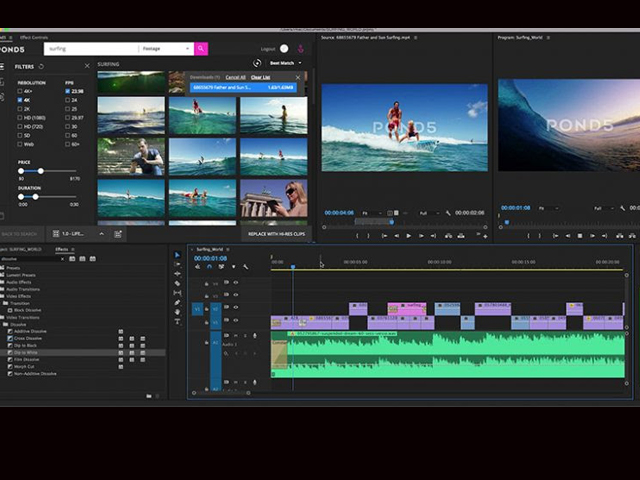
Task: Click new bin folder icon in Effects panel
Action: 149,396
